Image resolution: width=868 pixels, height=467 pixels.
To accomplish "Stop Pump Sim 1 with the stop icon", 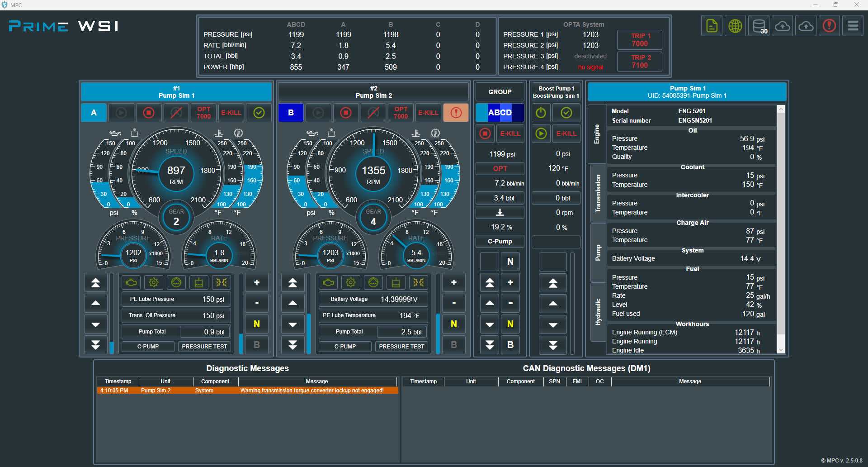I will click(149, 113).
